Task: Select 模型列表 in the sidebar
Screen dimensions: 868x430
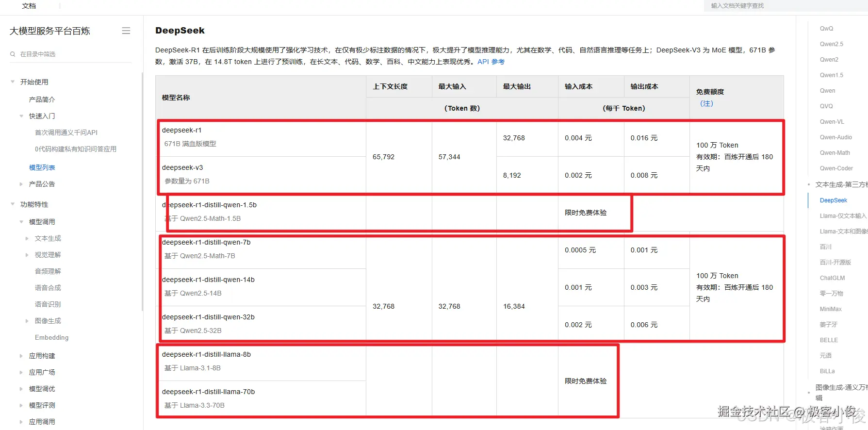Action: (42, 167)
